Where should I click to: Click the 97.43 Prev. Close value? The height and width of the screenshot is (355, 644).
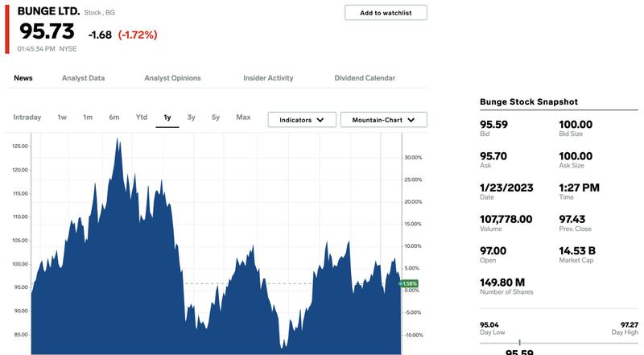pyautogui.click(x=572, y=220)
